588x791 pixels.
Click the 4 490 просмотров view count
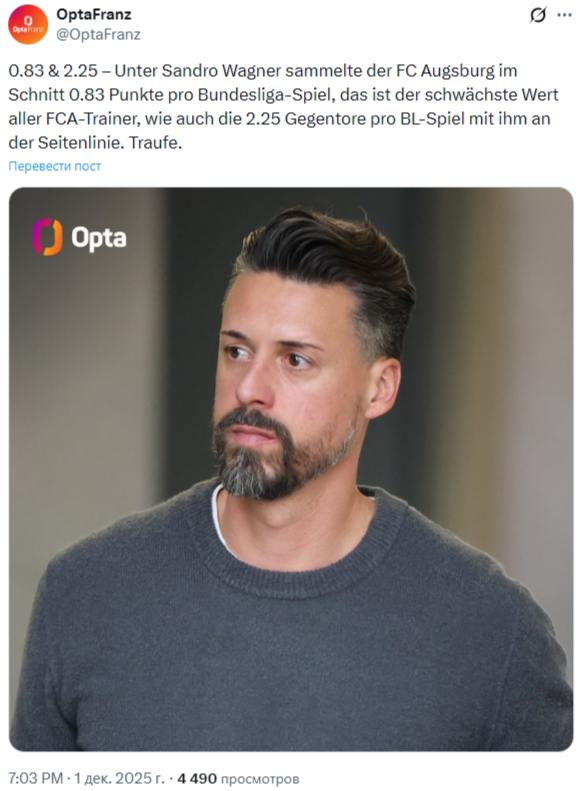238,778
